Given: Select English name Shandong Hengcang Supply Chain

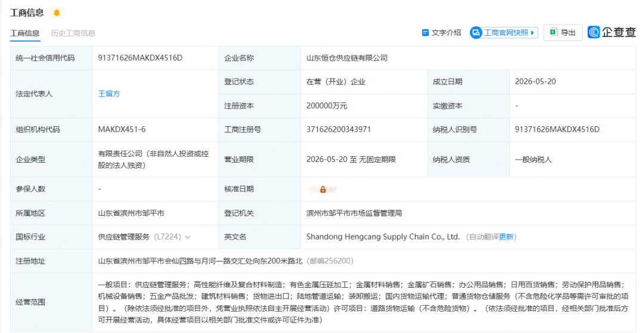Looking at the screenshot, I should click(383, 236).
